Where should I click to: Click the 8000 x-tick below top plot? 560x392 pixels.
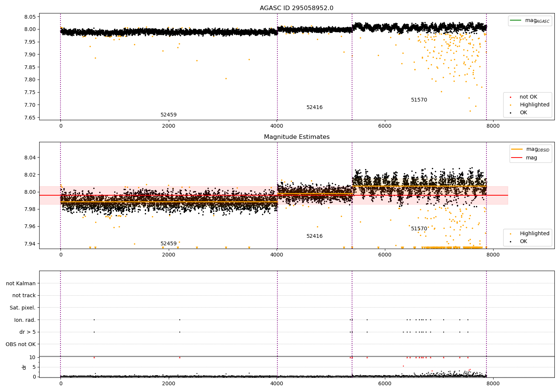[493, 126]
